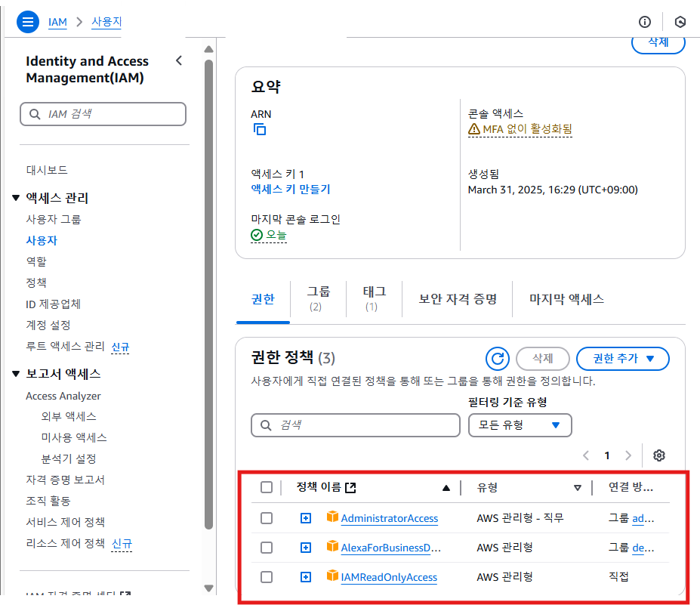Viewport: 700px width, 605px height.
Task: Click the magnifier in policy 검색 box
Action: click(x=266, y=425)
